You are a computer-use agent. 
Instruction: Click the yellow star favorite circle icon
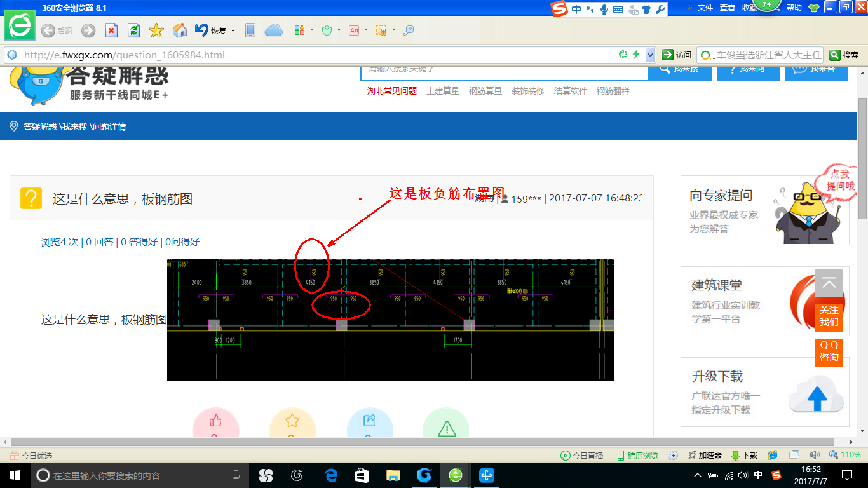point(292,423)
